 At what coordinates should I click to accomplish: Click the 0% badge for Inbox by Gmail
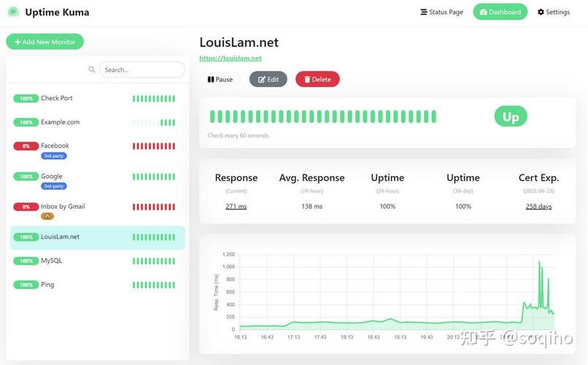(x=26, y=207)
